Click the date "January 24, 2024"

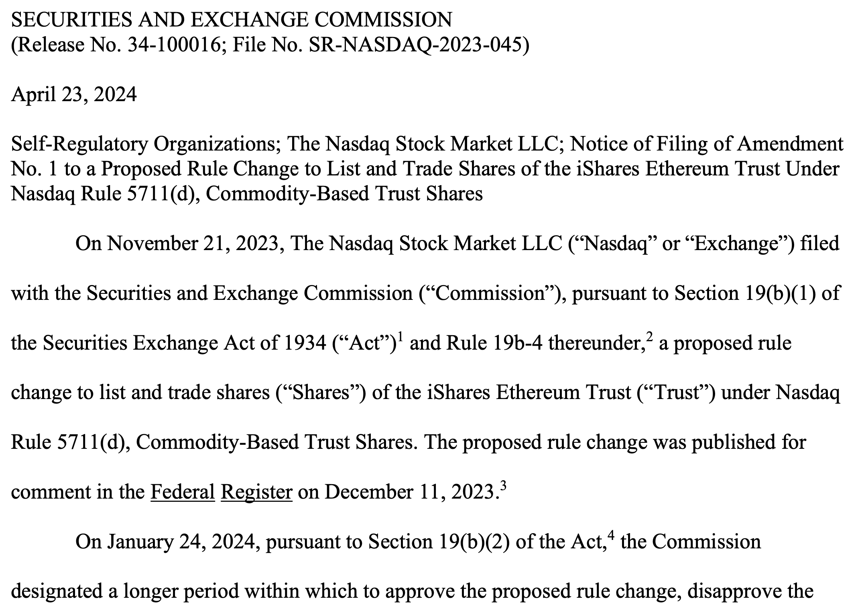[181, 542]
